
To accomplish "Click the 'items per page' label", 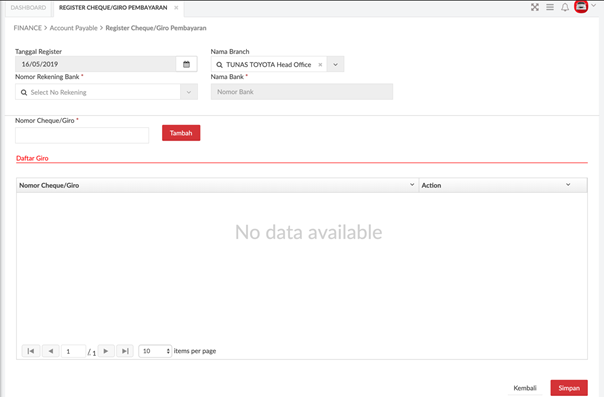I will [x=195, y=351].
